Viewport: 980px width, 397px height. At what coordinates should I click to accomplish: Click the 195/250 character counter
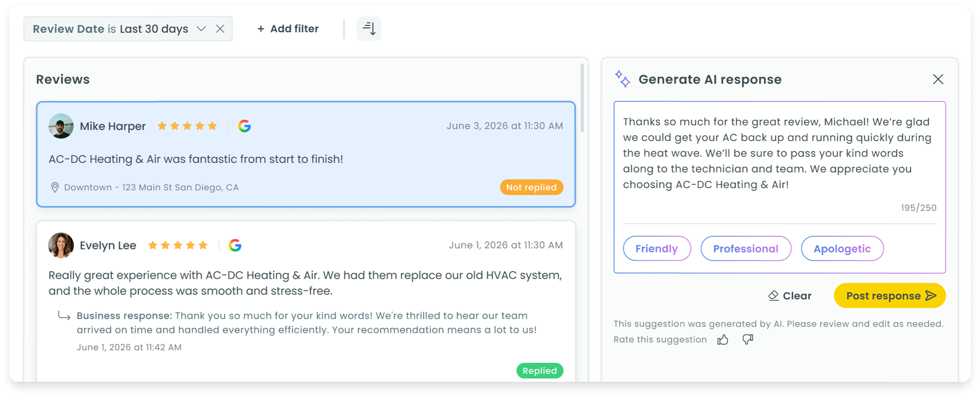(918, 208)
